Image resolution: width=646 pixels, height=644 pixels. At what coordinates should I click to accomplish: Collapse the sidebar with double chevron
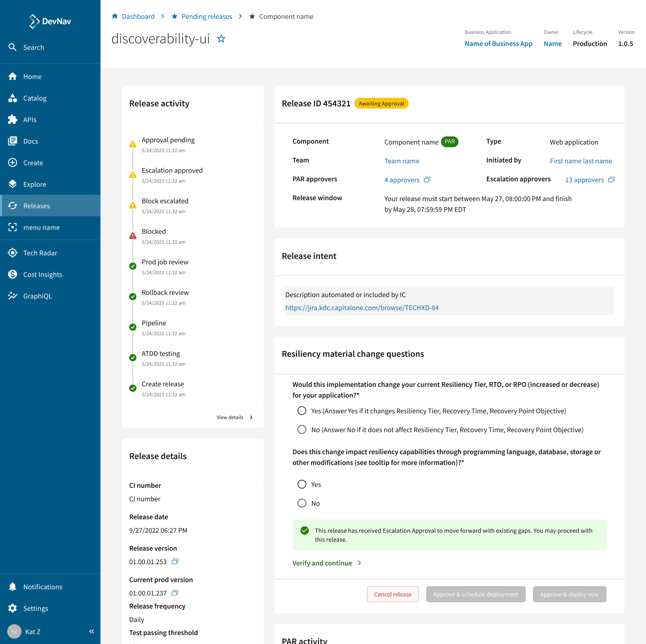(x=92, y=632)
